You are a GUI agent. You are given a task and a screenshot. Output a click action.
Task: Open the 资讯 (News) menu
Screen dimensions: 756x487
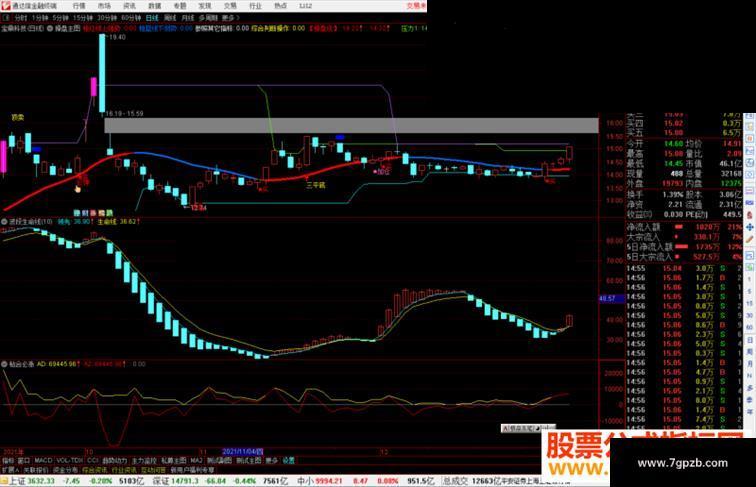click(129, 6)
